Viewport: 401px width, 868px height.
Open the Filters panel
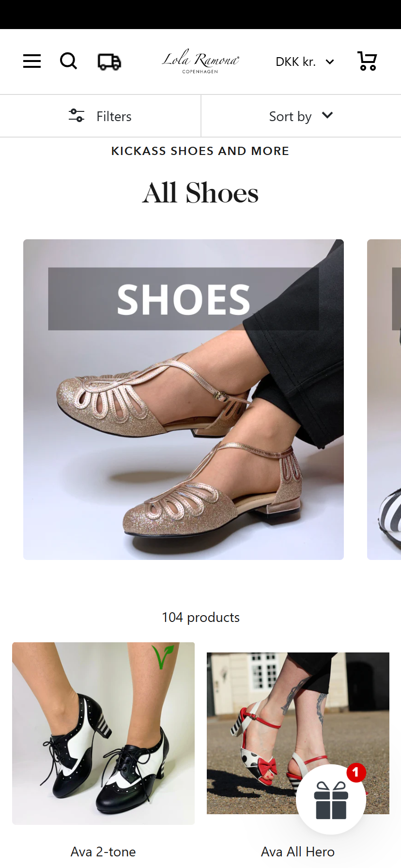100,116
